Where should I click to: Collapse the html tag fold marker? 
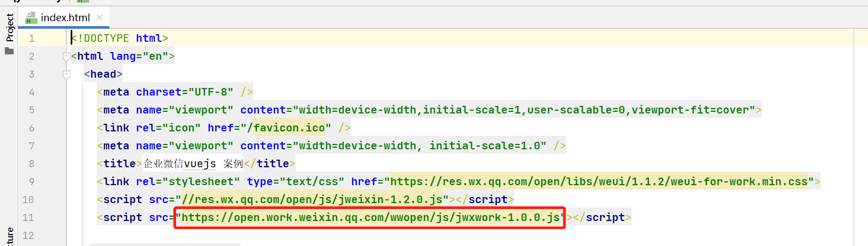pos(66,56)
